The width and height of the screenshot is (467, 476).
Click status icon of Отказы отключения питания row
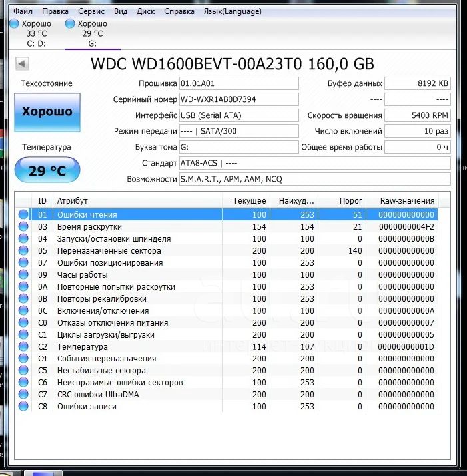[23, 322]
